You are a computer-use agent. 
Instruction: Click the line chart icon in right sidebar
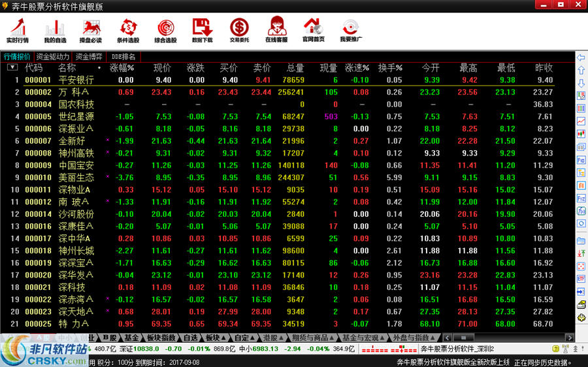pos(581,121)
